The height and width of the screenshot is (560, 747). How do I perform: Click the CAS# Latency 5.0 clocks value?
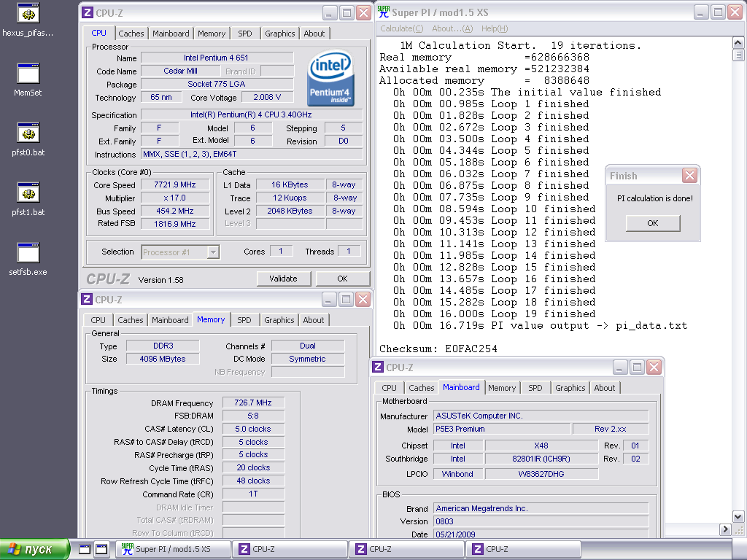point(253,429)
